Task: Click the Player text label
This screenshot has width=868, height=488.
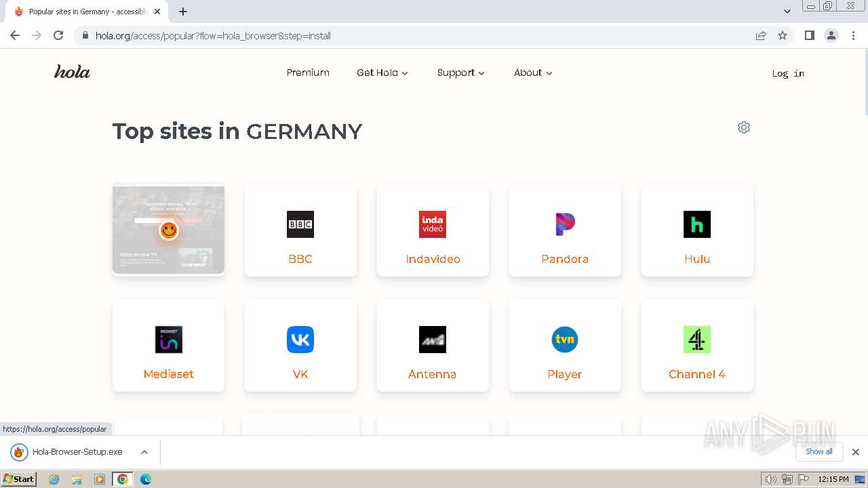Action: [x=565, y=374]
